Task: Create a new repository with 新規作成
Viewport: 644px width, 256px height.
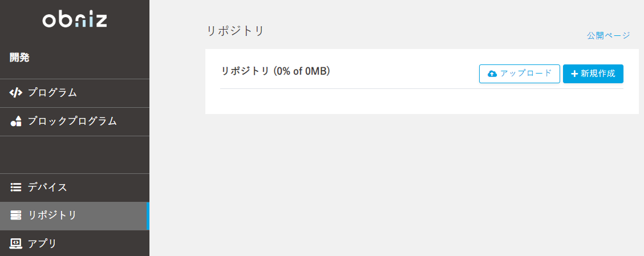Action: click(x=593, y=74)
